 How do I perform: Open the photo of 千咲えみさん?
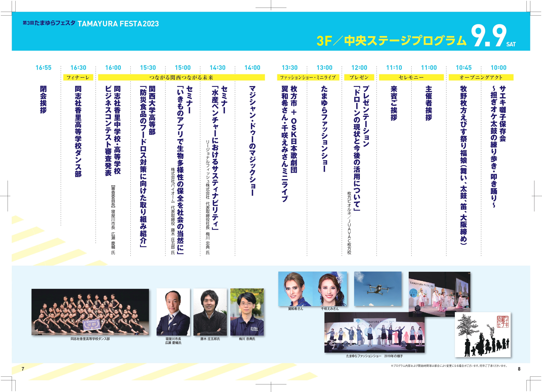coord(330,289)
